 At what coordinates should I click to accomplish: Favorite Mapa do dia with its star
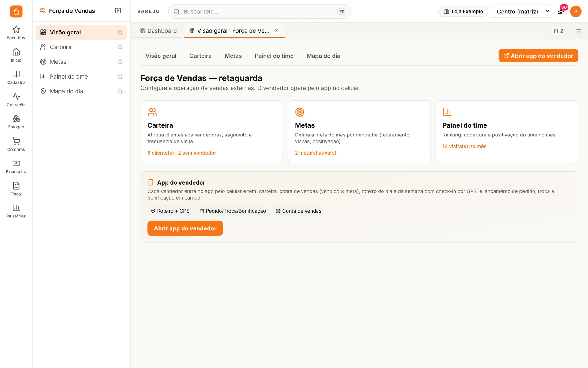pos(120,91)
